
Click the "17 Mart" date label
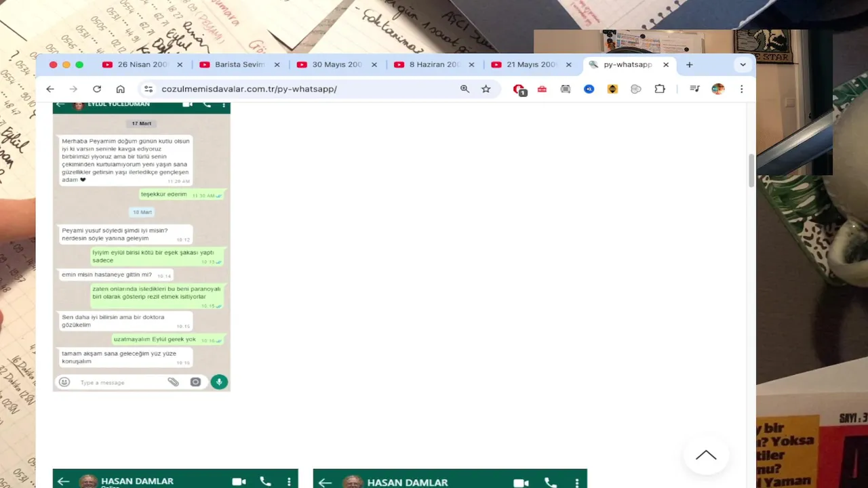[142, 123]
